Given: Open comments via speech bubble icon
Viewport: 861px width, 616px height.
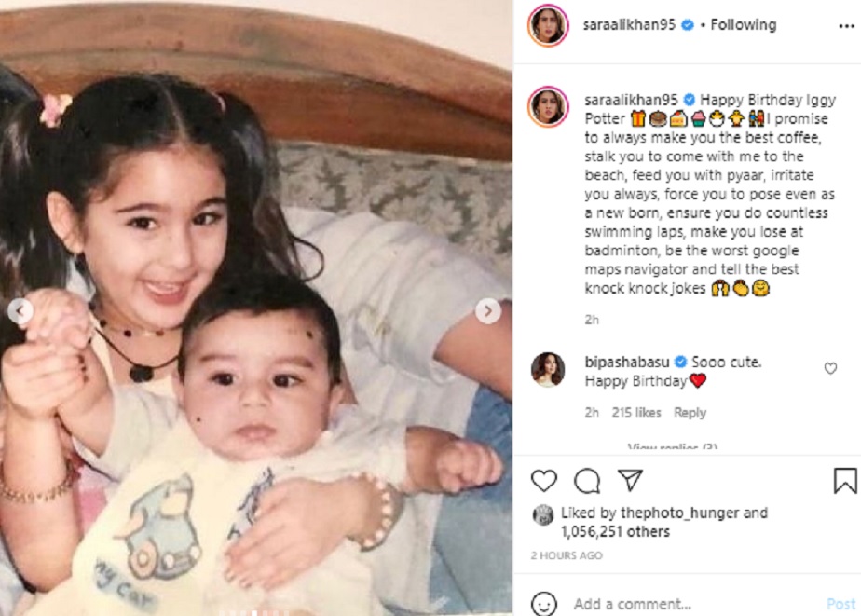Looking at the screenshot, I should point(587,481).
